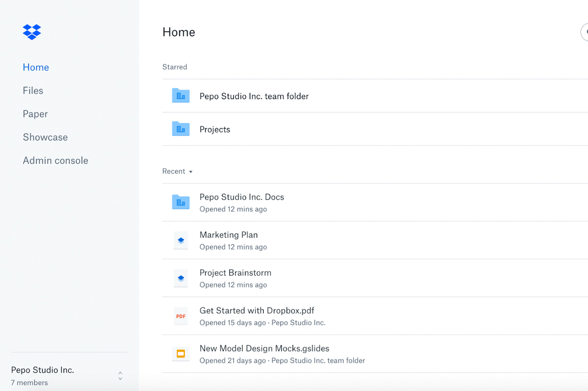The image size is (588, 391).
Task: Click the partially visible button at top right
Action: point(585,32)
